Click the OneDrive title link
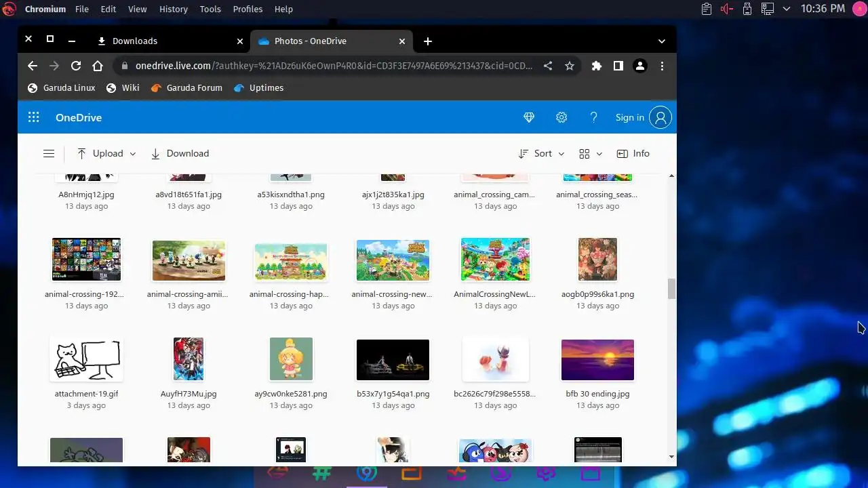Viewport: 868px width, 488px height. pos(79,117)
